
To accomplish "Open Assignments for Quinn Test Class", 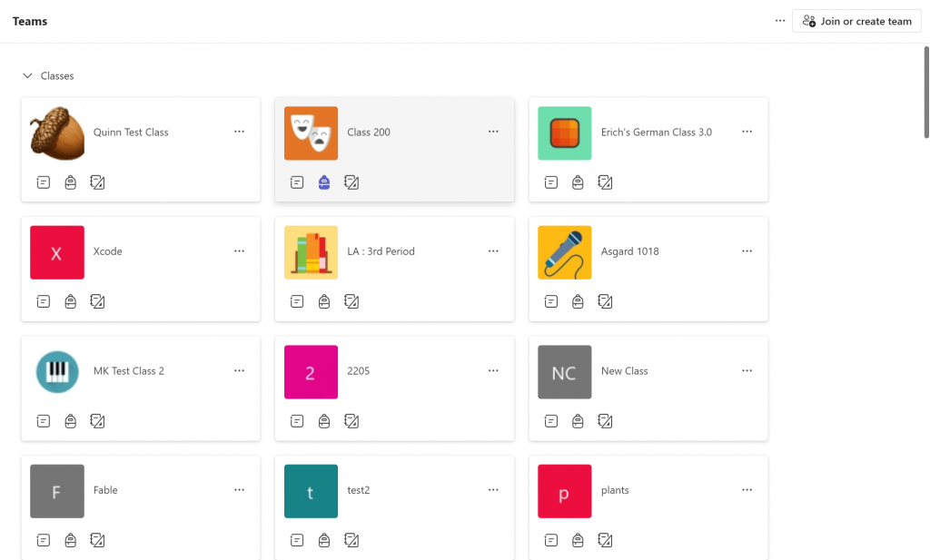I will tap(44, 182).
